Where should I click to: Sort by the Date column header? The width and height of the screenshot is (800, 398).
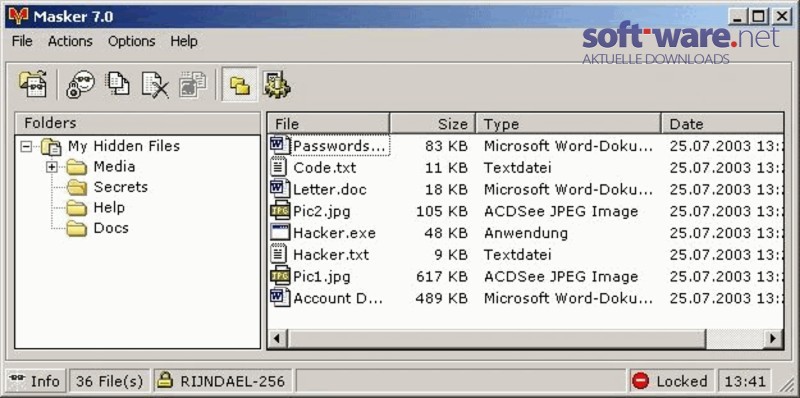(722, 124)
